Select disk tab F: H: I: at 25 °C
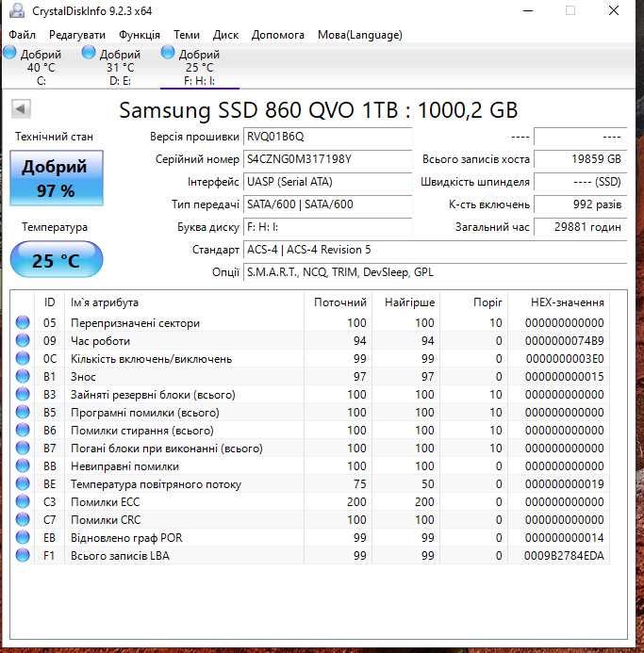Screen dimensions: 644x653 [199, 67]
